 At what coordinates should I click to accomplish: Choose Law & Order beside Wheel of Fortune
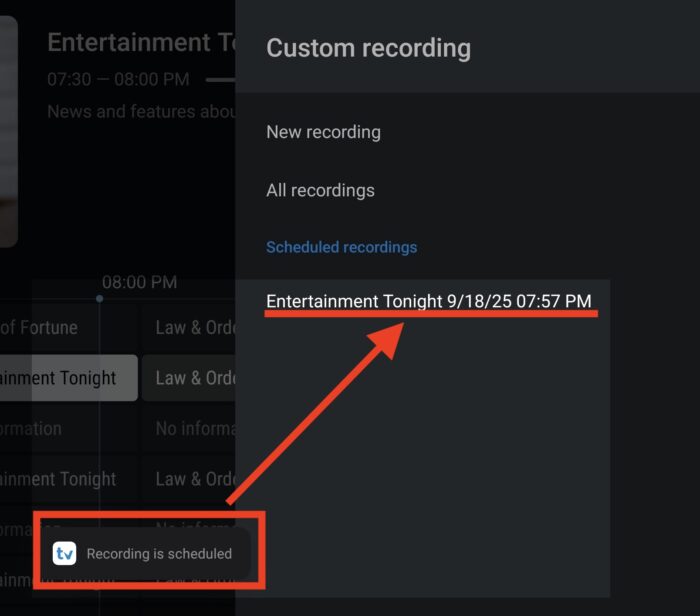[x=194, y=328]
